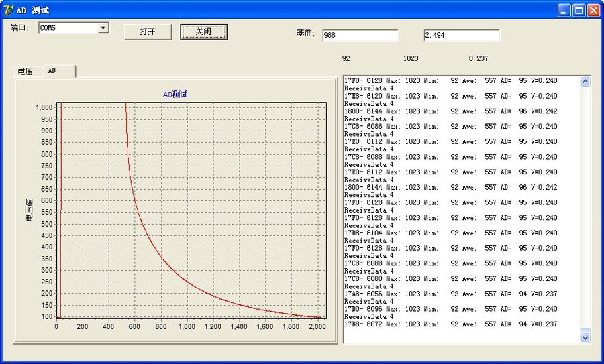Click the input field showing 2.494
604x364 pixels.
pos(461,36)
